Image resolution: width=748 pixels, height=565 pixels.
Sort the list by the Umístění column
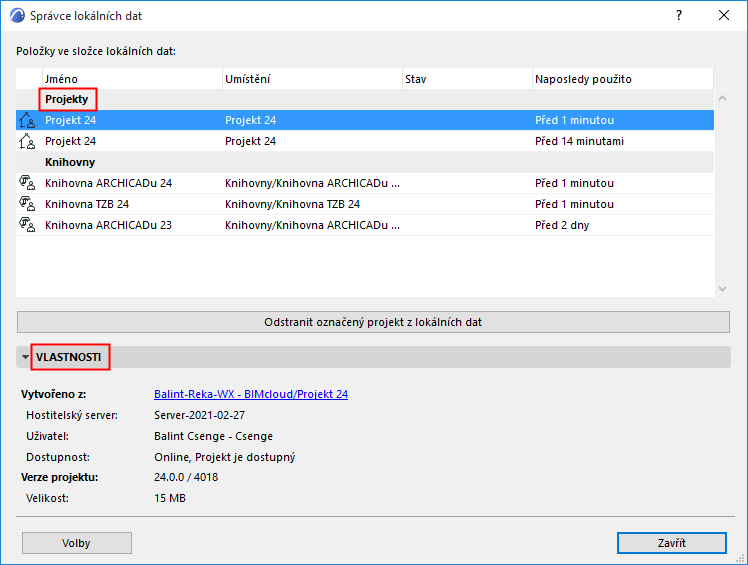click(310, 78)
